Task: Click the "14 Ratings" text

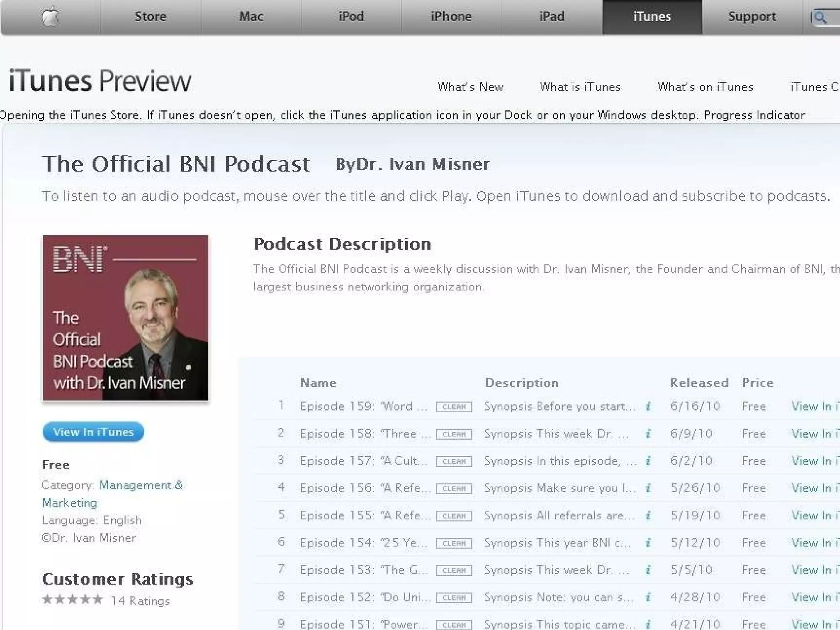Action: 140,601
